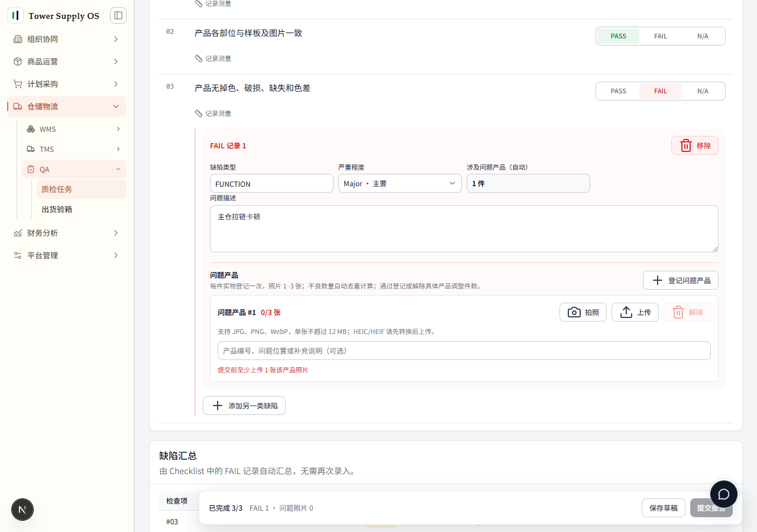Click the 缺陷类型 FUNCTION input field
Image resolution: width=757 pixels, height=532 pixels.
coord(272,183)
